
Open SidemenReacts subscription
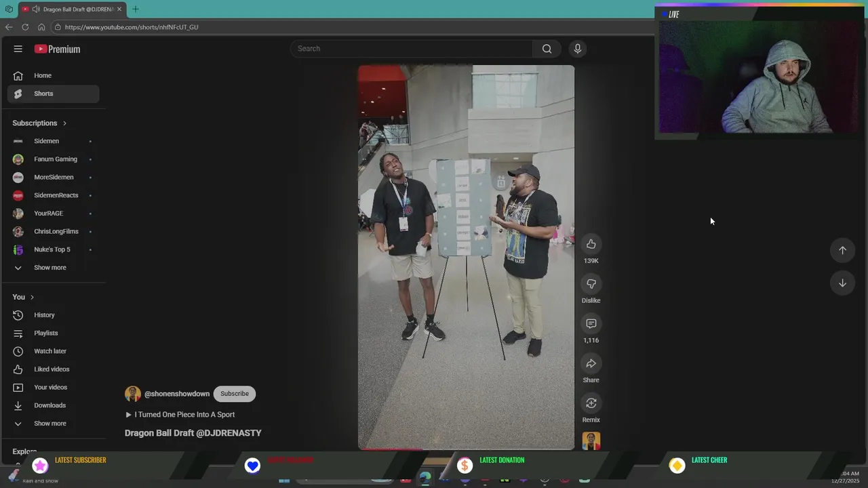point(53,195)
